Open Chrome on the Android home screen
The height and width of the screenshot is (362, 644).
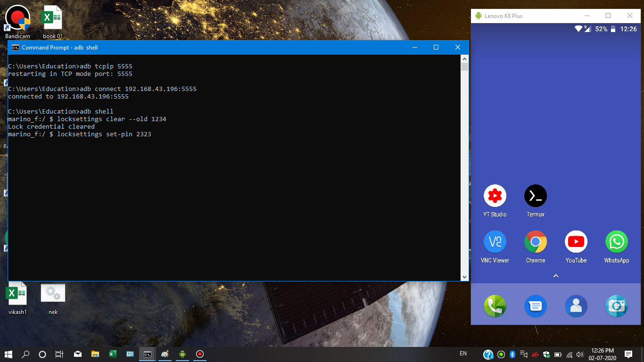pos(535,242)
